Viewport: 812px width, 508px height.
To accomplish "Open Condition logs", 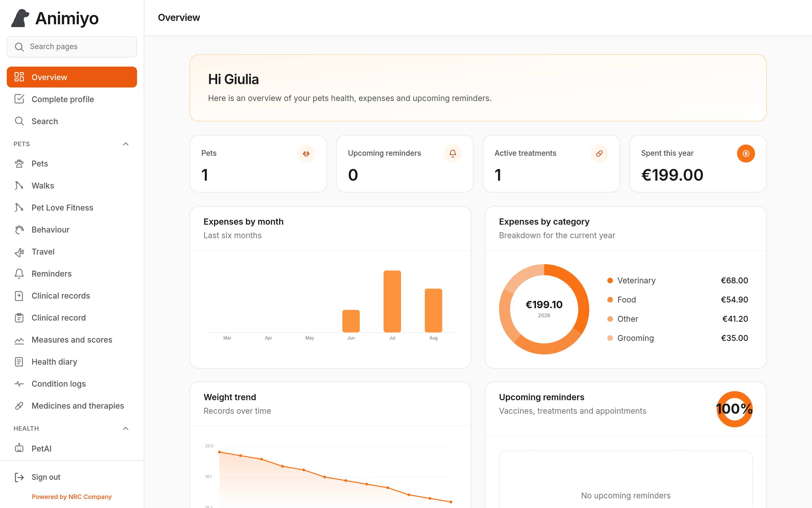I will pos(72,384).
